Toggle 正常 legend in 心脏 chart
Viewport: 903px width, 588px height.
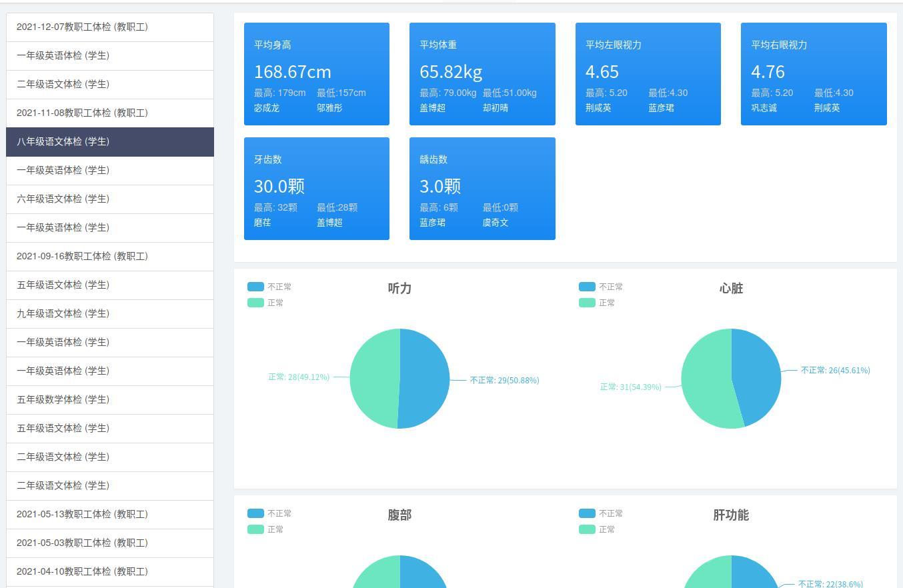click(x=597, y=303)
